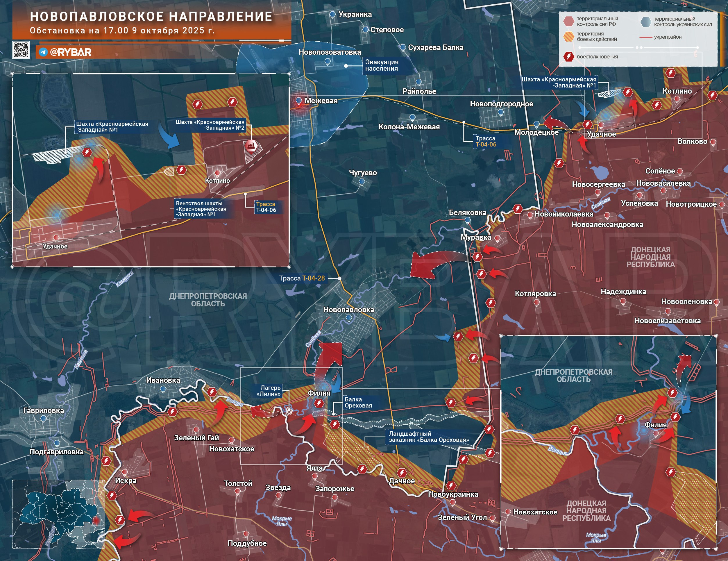This screenshot has width=728, height=561.
Task: Click the clash marker at Филия
Action: tap(319, 403)
